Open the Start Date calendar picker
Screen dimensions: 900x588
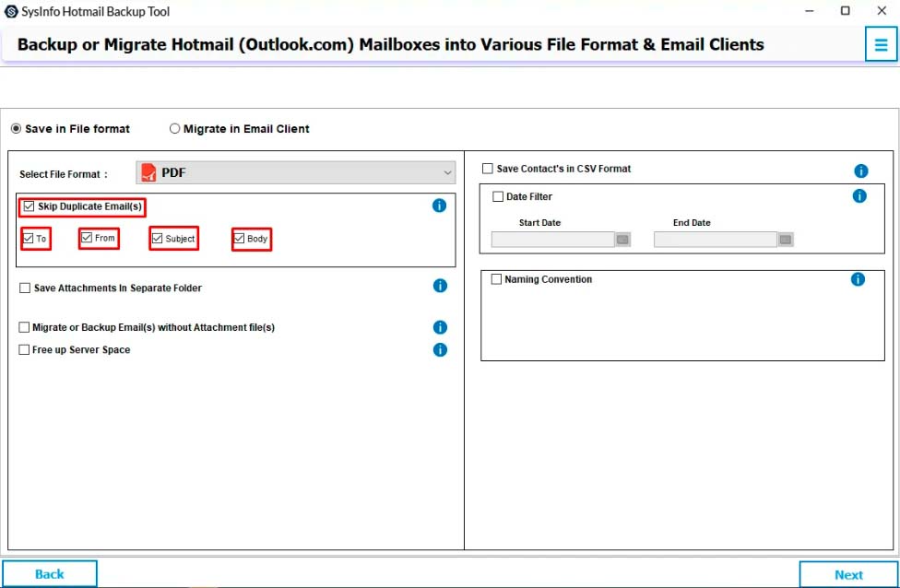click(622, 240)
